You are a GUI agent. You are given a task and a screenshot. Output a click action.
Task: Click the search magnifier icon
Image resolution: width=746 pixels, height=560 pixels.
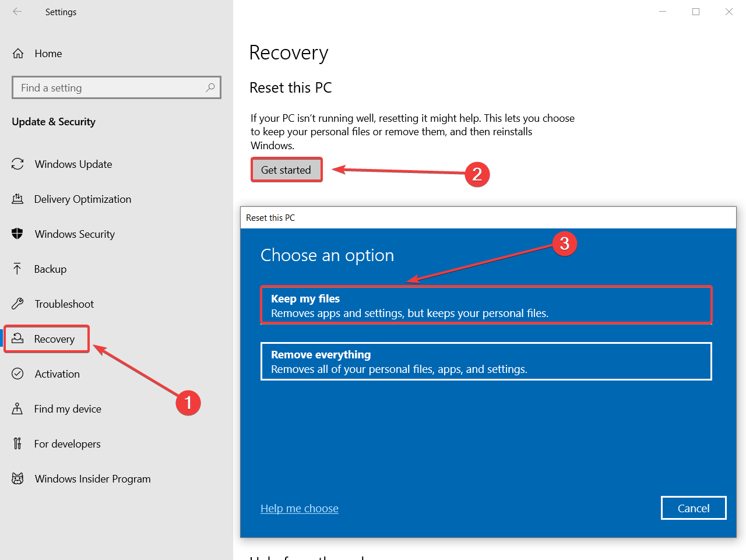pos(210,87)
